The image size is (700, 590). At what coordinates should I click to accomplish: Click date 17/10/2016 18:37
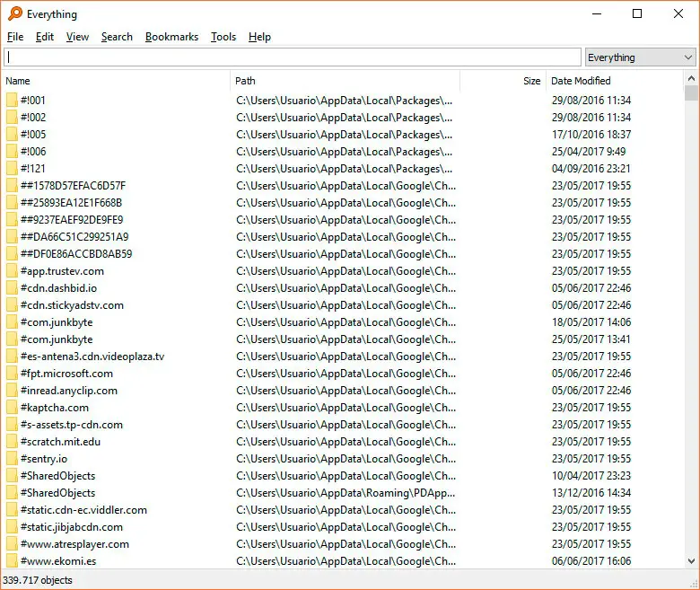(591, 134)
